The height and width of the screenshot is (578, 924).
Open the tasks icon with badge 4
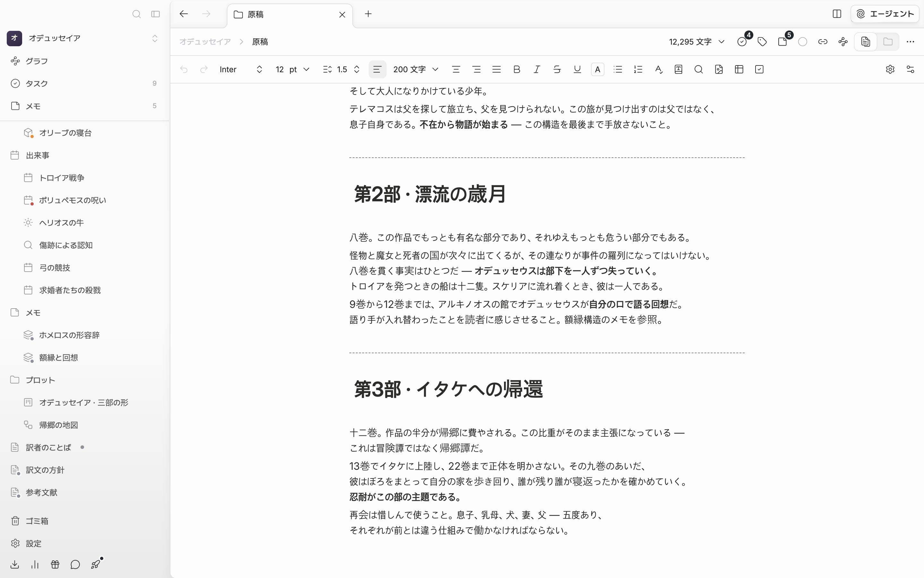[742, 42]
